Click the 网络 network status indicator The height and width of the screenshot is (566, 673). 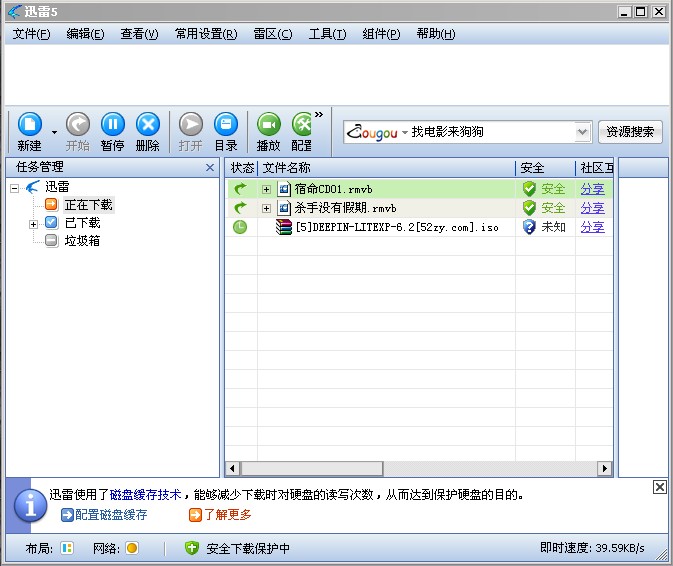pos(132,548)
